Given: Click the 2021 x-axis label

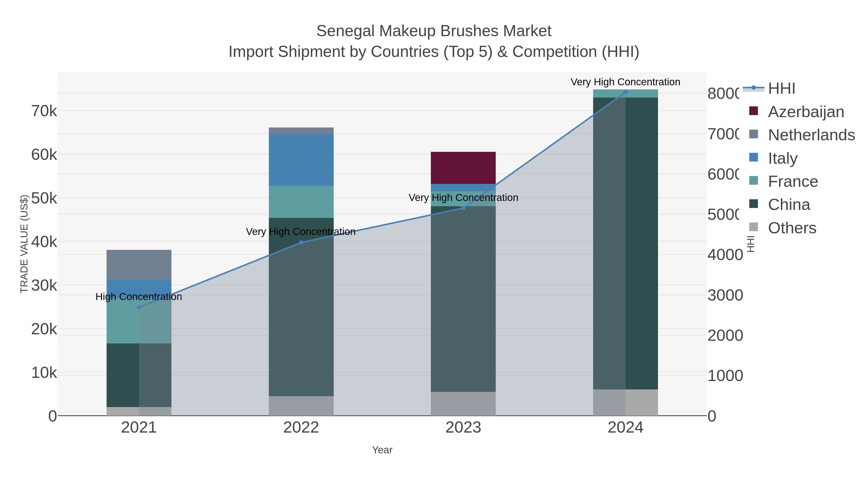Looking at the screenshot, I should coord(139,428).
